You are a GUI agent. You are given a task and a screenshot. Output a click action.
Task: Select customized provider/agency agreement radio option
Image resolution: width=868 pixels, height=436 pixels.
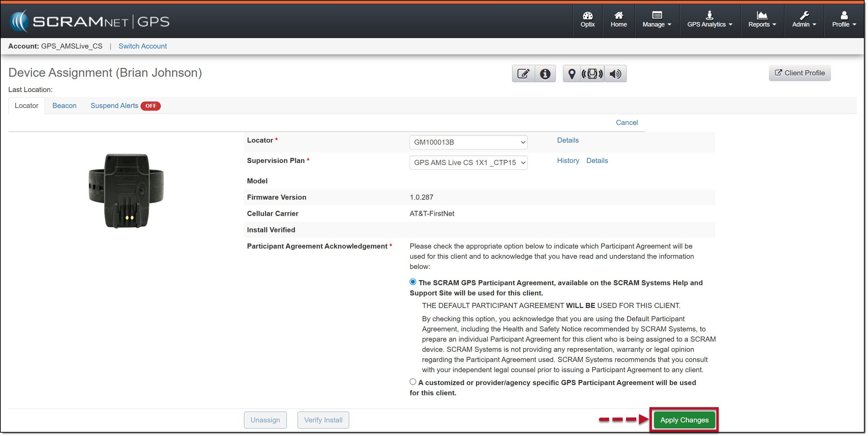(x=413, y=382)
